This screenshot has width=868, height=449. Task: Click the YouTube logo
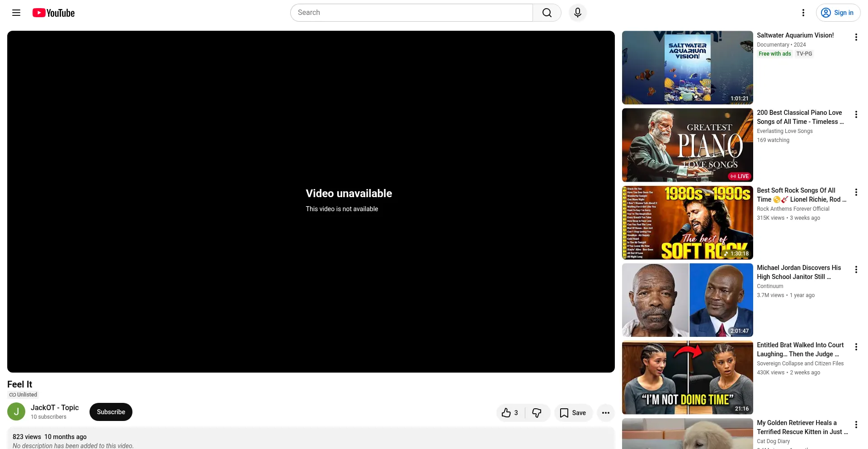point(53,13)
